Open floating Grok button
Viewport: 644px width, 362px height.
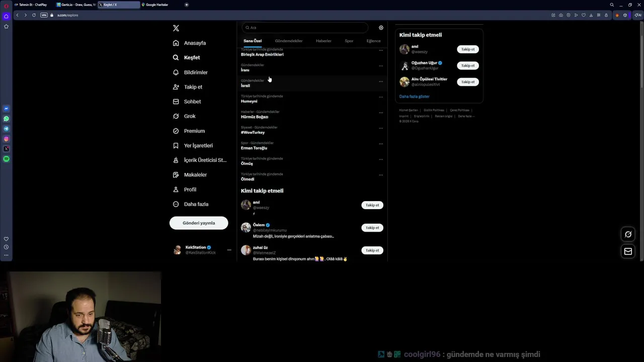coord(628,234)
